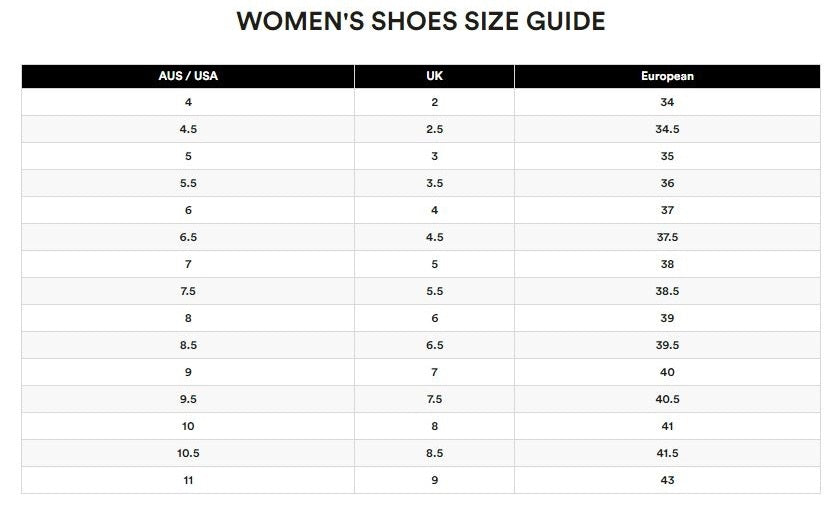The image size is (834, 505).
Task: Select AUS / USA size 7 cell
Action: (x=188, y=265)
